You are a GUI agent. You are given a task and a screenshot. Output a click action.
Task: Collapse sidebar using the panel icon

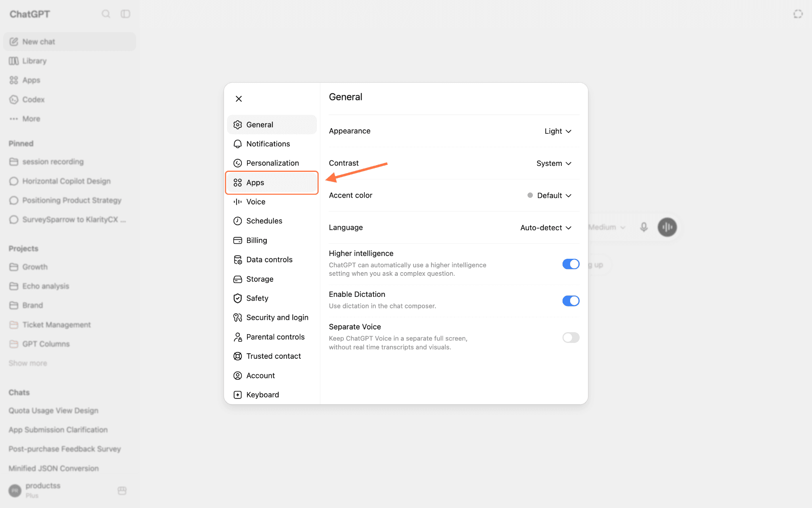(125, 14)
